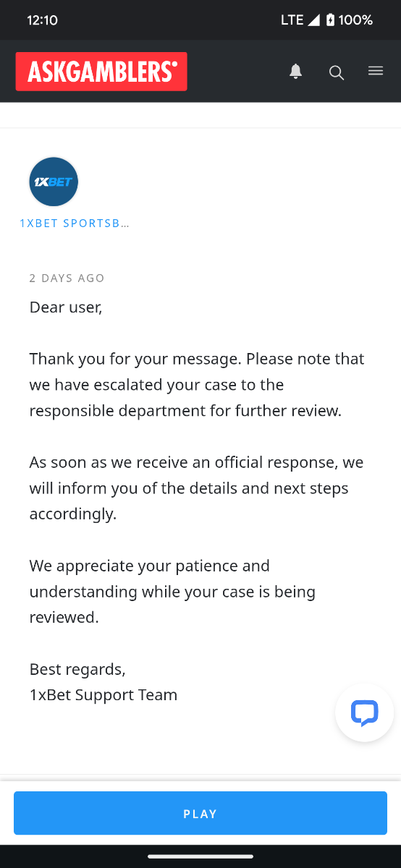Click the "Dear user," greeting
Image resolution: width=401 pixels, height=868 pixels.
click(x=66, y=307)
